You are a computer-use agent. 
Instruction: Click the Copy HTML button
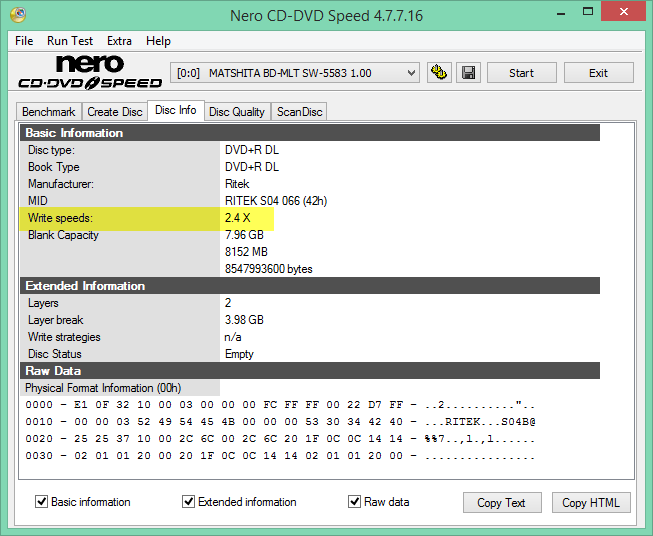click(x=591, y=503)
